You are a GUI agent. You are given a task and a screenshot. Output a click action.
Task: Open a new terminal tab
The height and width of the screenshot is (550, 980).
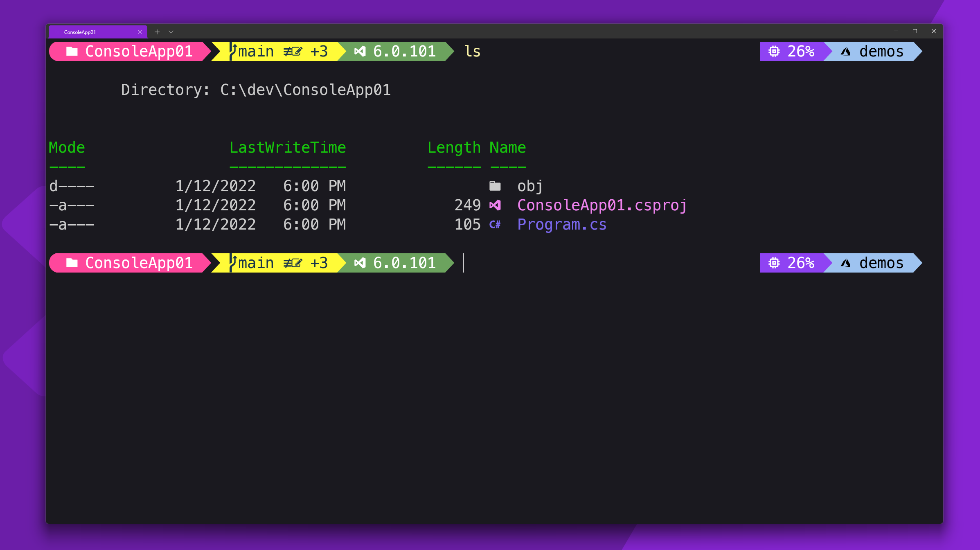pyautogui.click(x=157, y=32)
